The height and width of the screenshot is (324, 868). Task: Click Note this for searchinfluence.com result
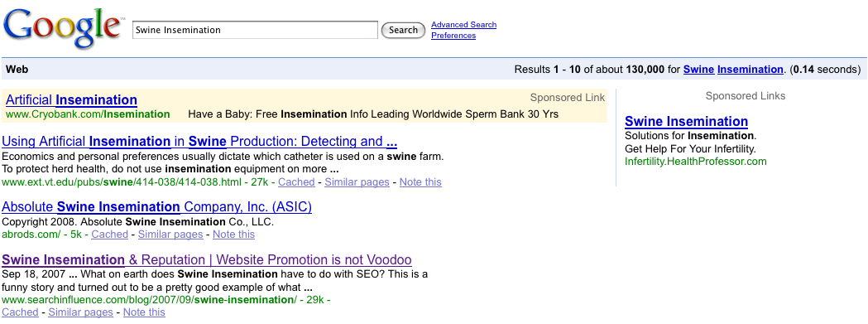(144, 312)
